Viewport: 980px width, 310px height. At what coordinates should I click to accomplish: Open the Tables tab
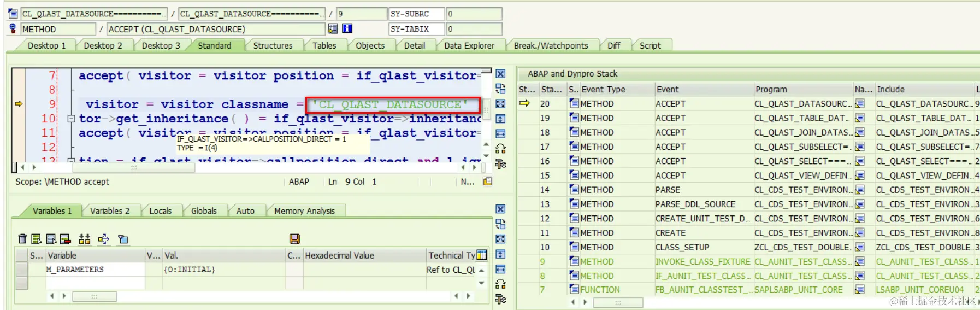tap(324, 45)
